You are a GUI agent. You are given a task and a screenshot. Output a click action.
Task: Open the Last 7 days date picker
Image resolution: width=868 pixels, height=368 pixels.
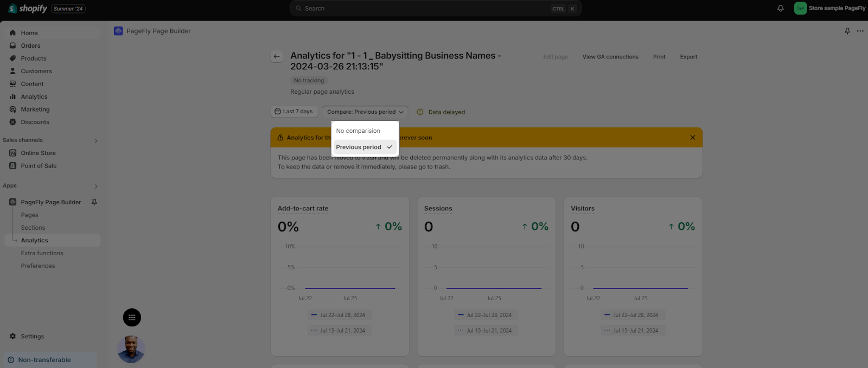pos(293,112)
